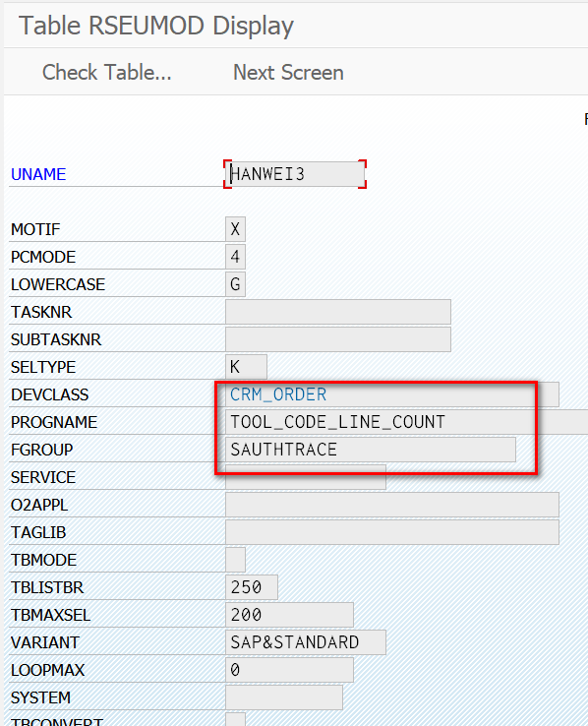Select the LOOPMAX field showing 0

(290, 670)
